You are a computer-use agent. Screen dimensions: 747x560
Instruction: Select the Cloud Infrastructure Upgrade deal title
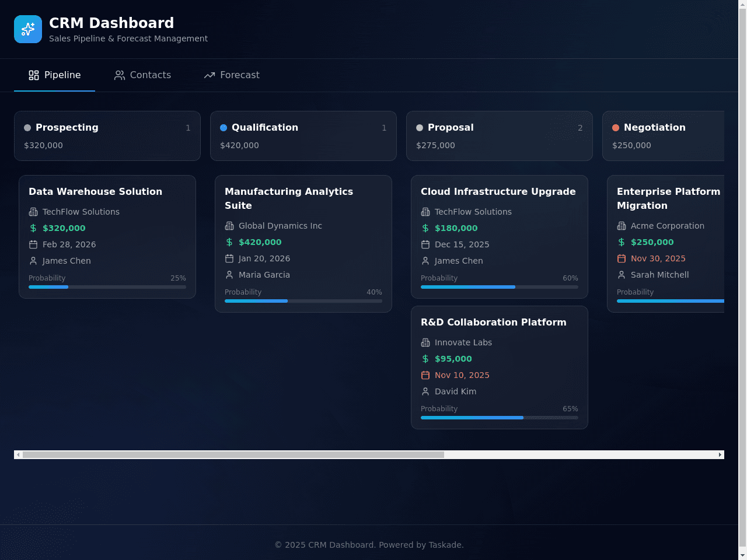pyautogui.click(x=498, y=191)
